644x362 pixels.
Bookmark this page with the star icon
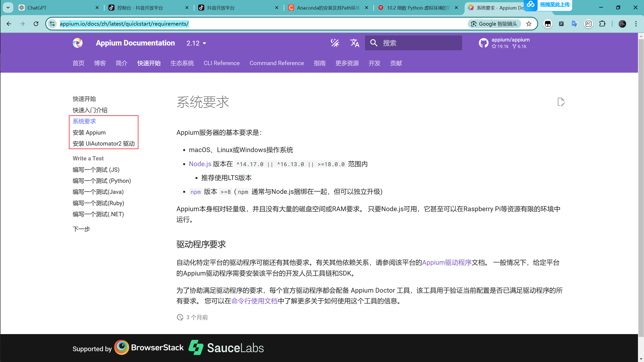pos(529,24)
